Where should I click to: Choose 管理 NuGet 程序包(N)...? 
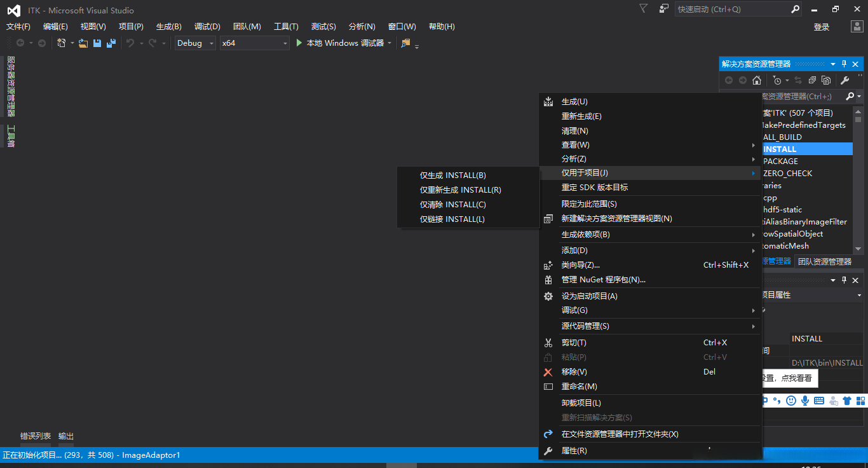pyautogui.click(x=650, y=280)
